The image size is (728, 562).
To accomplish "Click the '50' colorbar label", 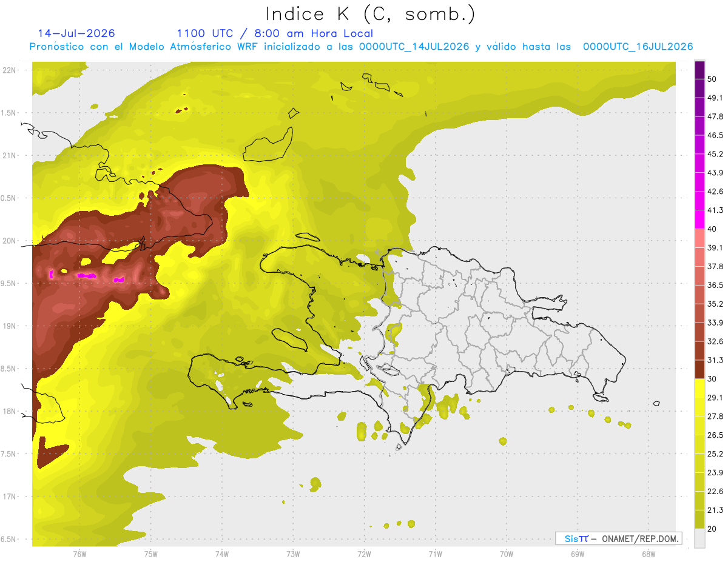I will pyautogui.click(x=712, y=79).
